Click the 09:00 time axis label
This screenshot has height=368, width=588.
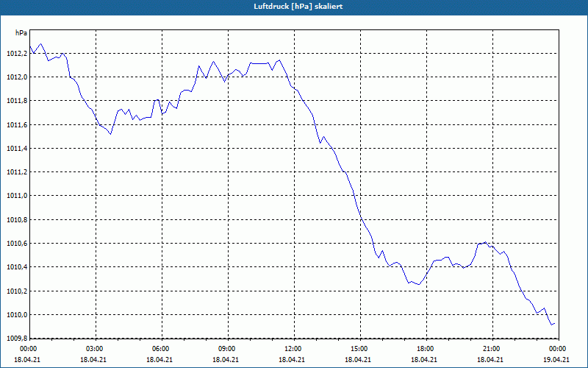click(228, 349)
